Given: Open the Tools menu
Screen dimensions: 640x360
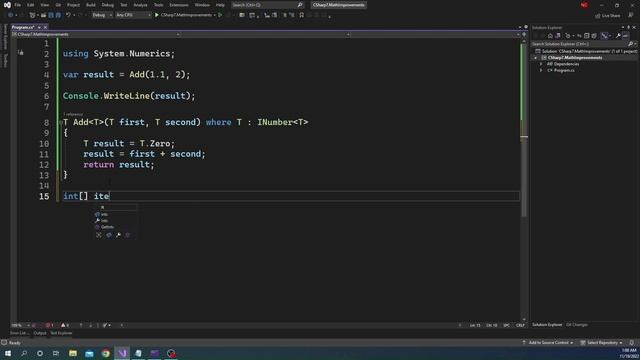Looking at the screenshot, I should point(158,5).
